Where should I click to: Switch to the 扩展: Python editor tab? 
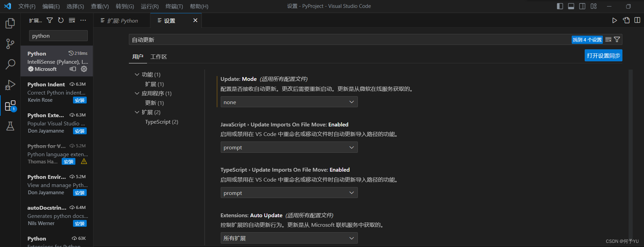click(122, 21)
